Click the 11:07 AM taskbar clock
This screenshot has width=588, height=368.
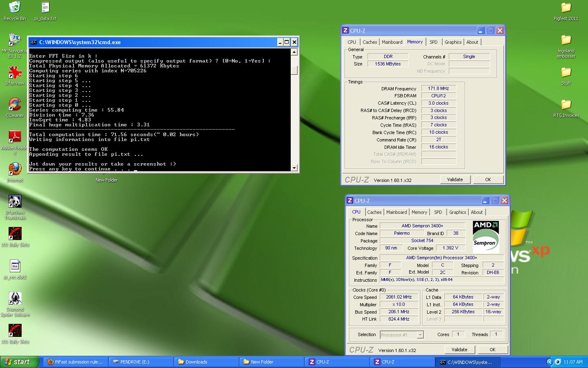pos(573,362)
